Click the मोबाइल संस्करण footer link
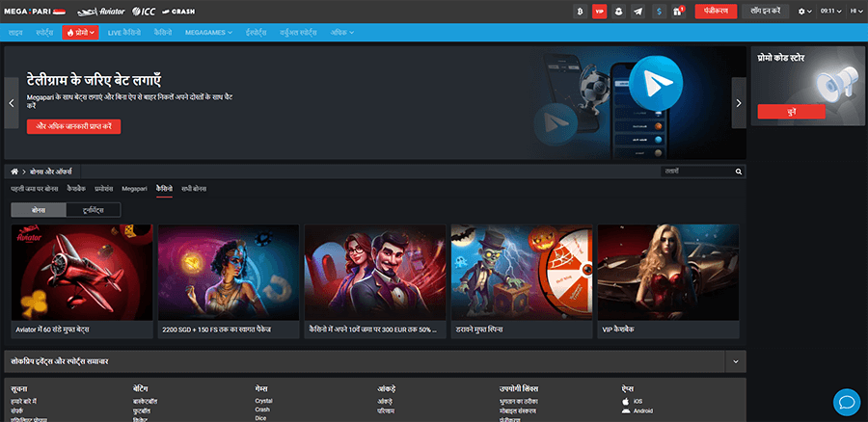Image resolution: width=868 pixels, height=422 pixels. coord(518,411)
